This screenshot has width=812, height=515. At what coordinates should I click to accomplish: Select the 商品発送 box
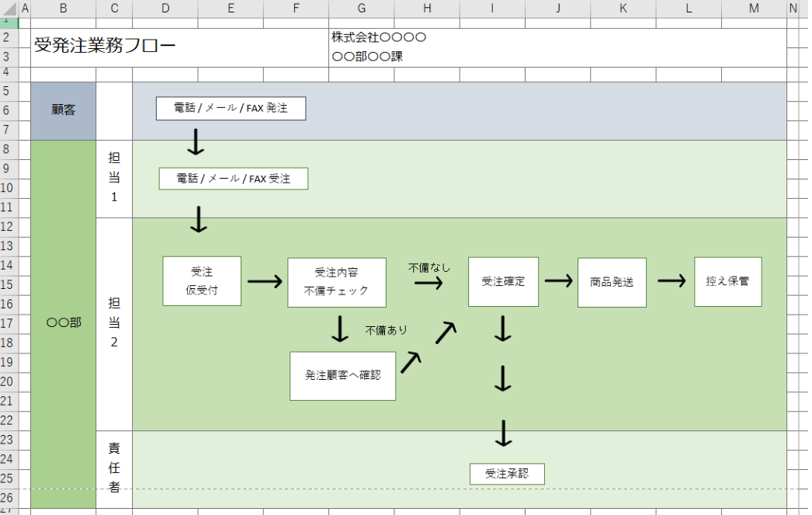(612, 283)
